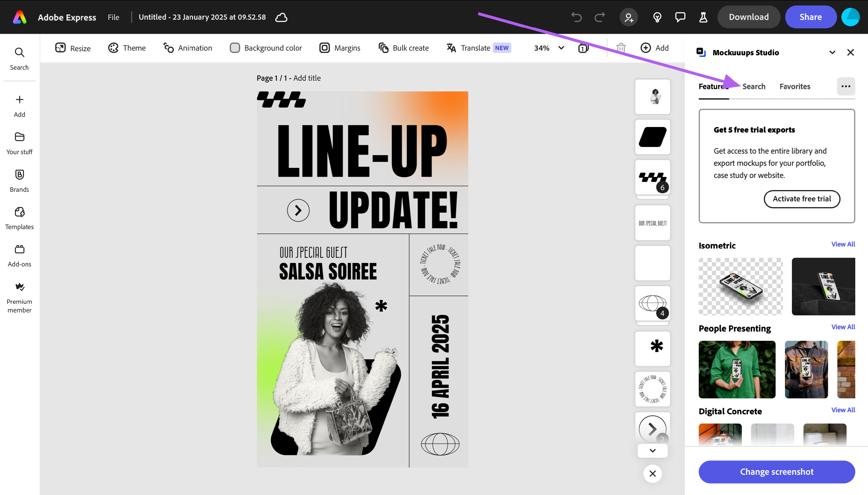Collapse the Mockuups Studio panel chevron

(832, 52)
